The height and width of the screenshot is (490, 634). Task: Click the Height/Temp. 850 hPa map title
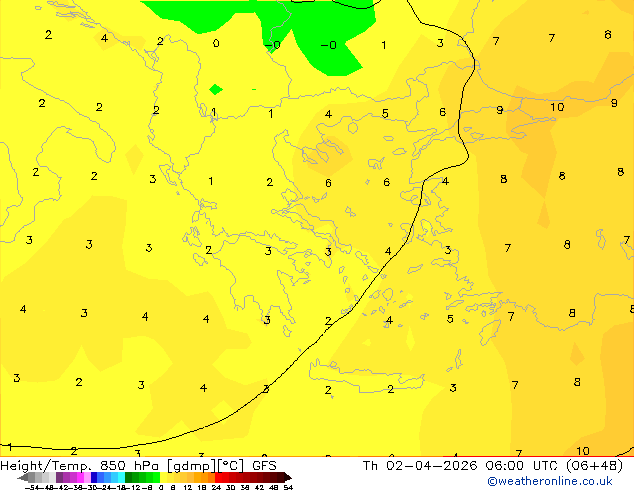point(80,466)
